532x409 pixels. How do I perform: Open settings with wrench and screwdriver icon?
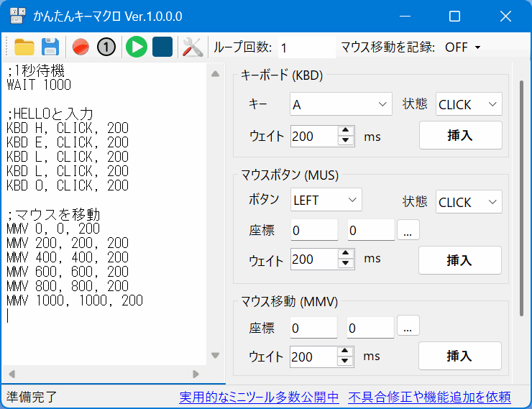click(x=193, y=47)
